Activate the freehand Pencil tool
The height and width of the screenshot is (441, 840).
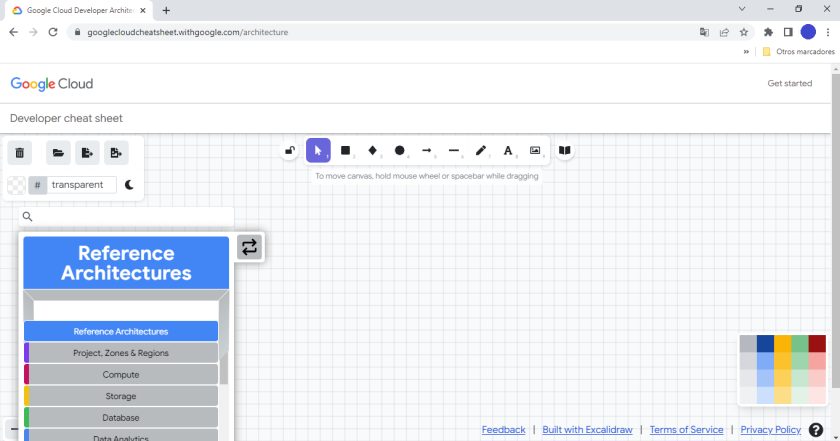tap(481, 151)
